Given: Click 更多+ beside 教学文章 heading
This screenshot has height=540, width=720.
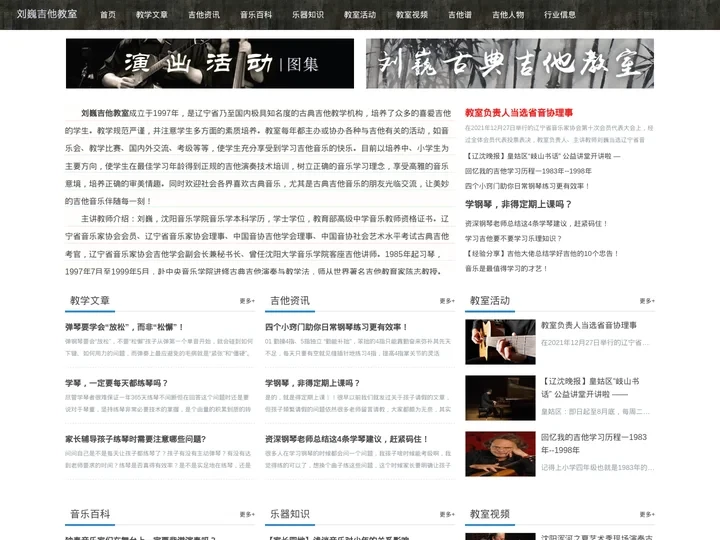Looking at the screenshot, I should pos(247,301).
